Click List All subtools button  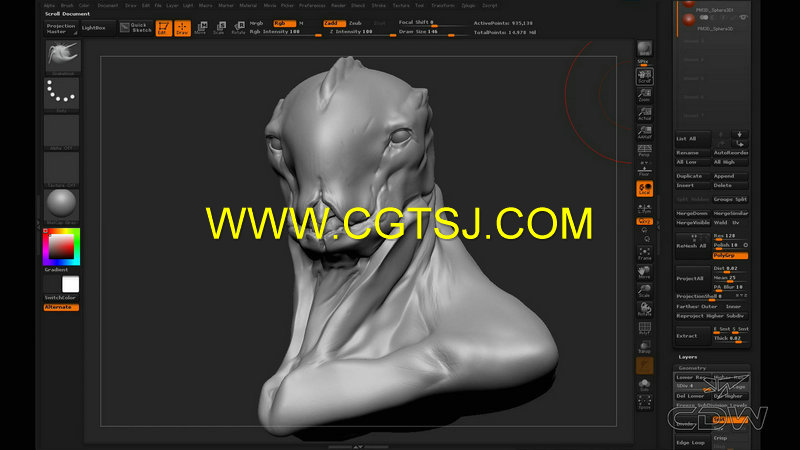[x=693, y=139]
